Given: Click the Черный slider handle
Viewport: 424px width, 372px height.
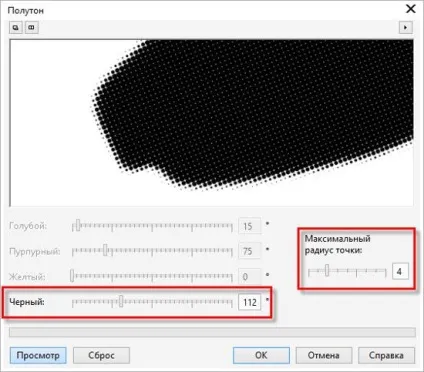Looking at the screenshot, I should (x=121, y=301).
